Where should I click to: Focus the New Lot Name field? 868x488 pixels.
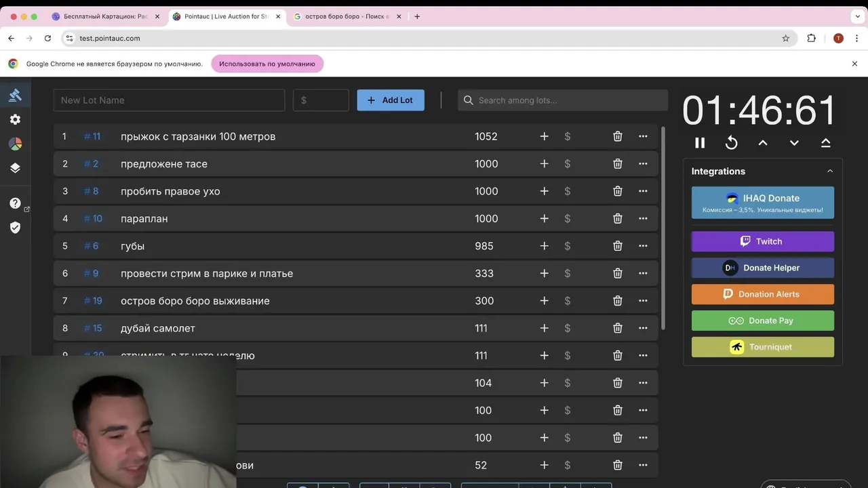point(169,100)
